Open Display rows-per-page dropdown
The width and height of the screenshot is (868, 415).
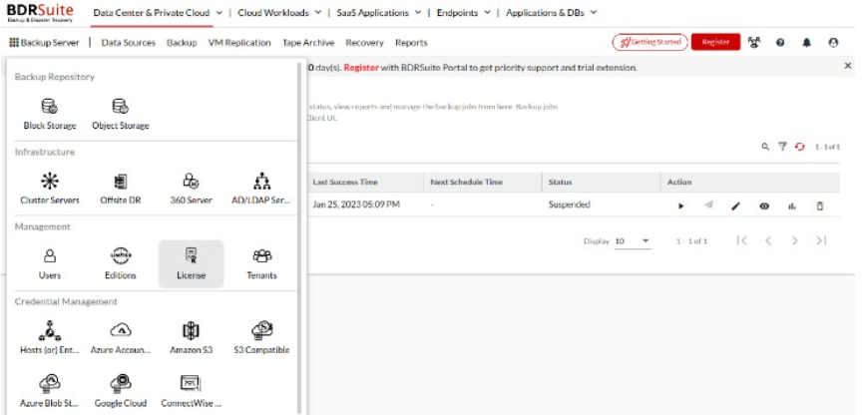tap(633, 241)
